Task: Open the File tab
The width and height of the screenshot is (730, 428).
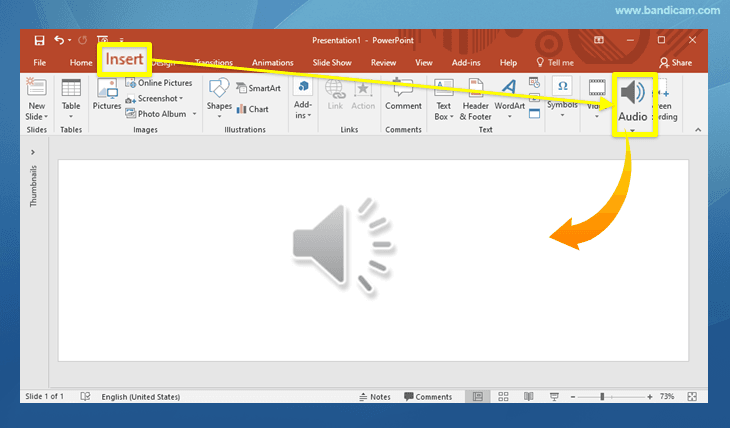Action: [40, 62]
